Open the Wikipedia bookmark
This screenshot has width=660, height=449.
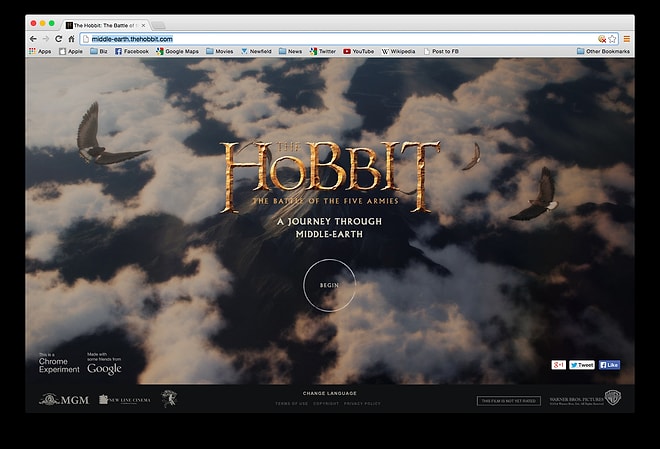398,51
